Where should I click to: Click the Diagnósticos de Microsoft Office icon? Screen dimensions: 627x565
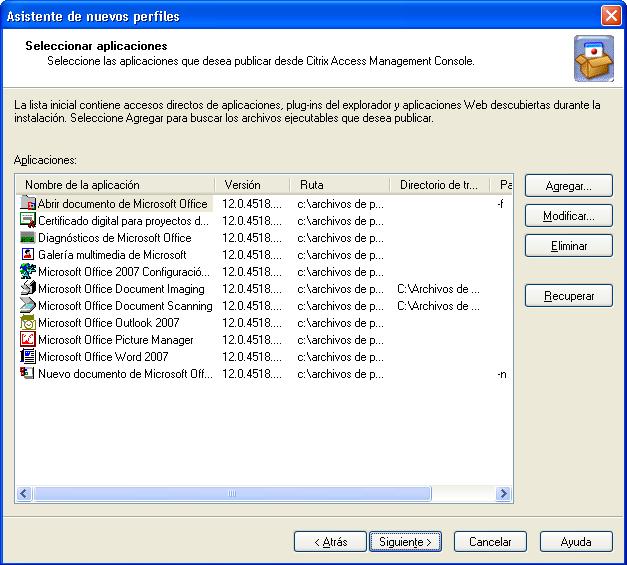point(28,238)
